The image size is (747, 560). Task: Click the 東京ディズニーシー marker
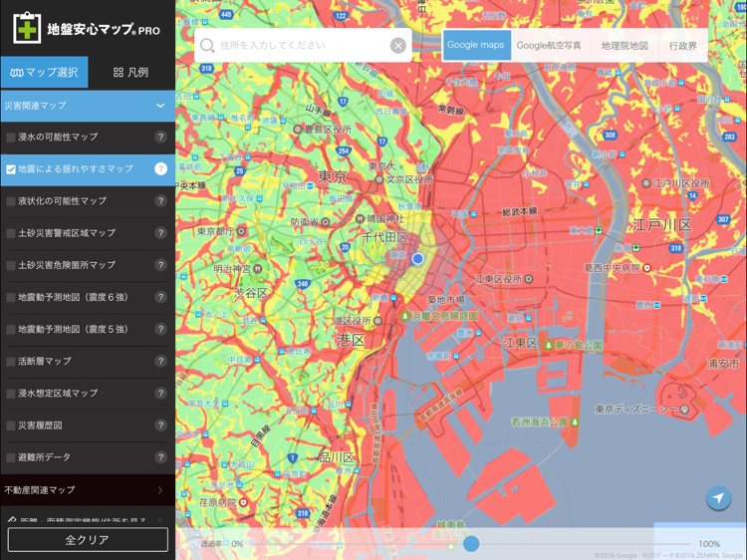click(684, 409)
